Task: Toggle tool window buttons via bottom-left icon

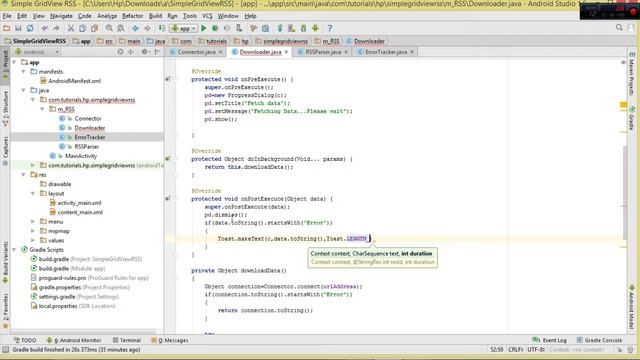Action: point(5,350)
